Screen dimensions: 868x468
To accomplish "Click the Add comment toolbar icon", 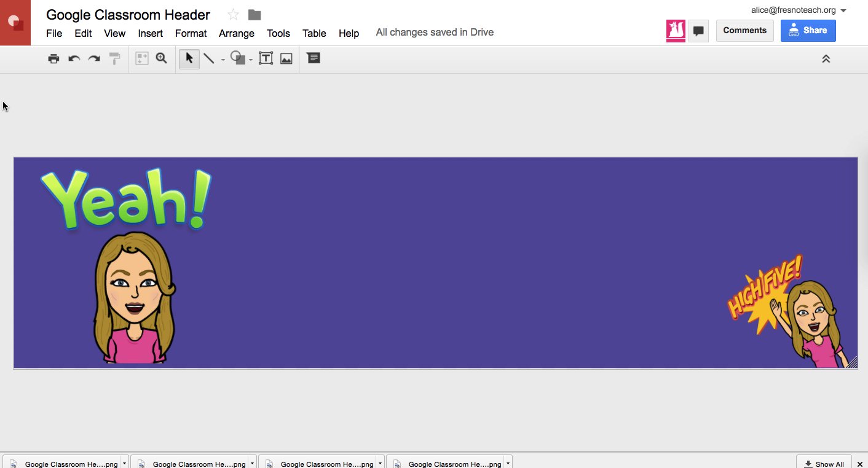I will pyautogui.click(x=314, y=58).
